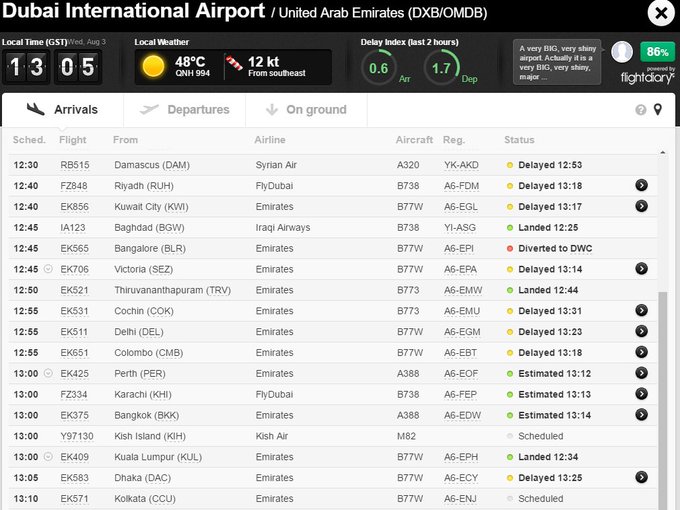The image size is (680, 510).
Task: Open arrow button for flight EK583
Action: tap(641, 477)
